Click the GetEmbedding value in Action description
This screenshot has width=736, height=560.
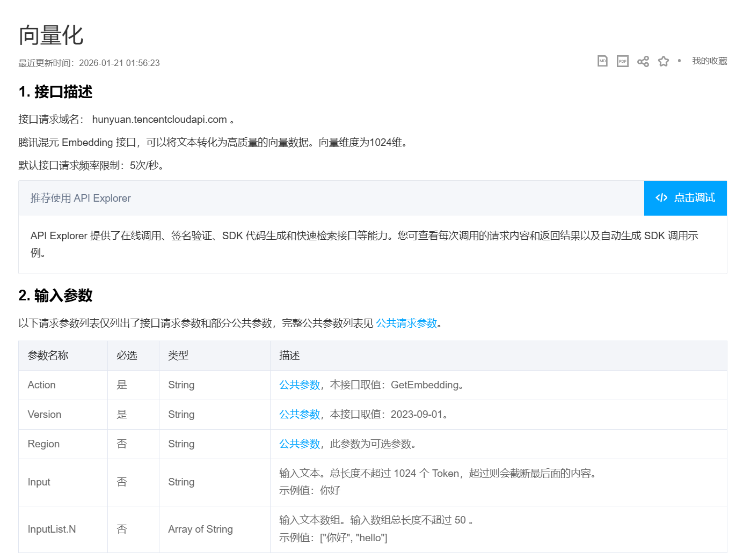click(x=425, y=385)
